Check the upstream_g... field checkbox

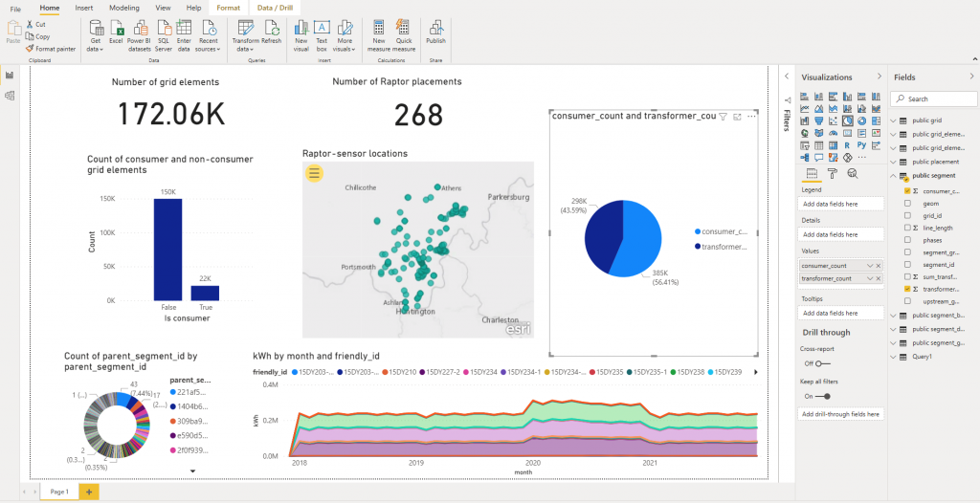coord(907,301)
